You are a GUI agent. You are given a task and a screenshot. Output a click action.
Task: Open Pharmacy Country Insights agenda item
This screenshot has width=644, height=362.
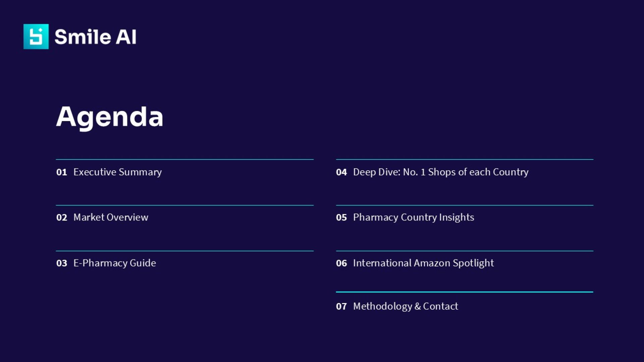pyautogui.click(x=413, y=217)
